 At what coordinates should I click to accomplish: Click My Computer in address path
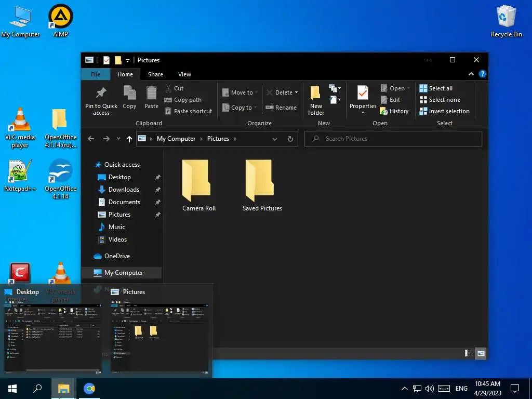pyautogui.click(x=176, y=139)
